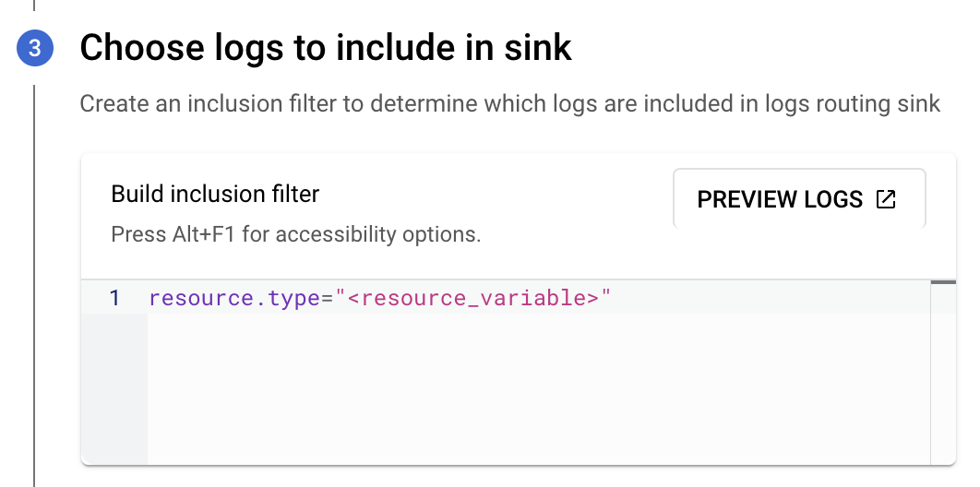This screenshot has height=487, width=980.
Task: Click the closing quote ending line 1
Action: point(606,298)
